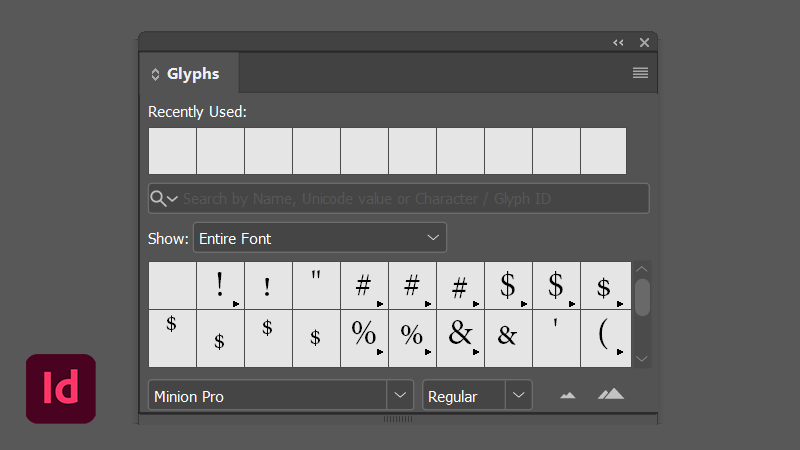Image resolution: width=800 pixels, height=450 pixels.
Task: Select the first exclamation mark glyph
Action: [220, 286]
